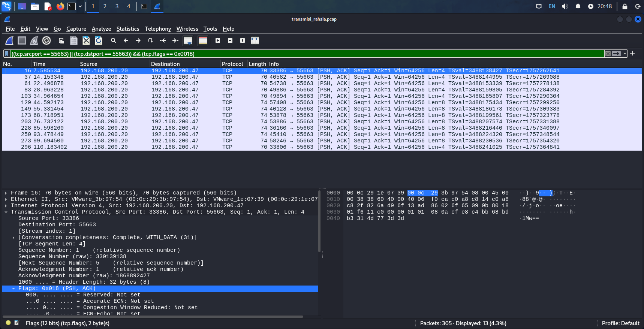The height and width of the screenshot is (329, 644).
Task: Toggle packet list colorization button
Action: (203, 40)
